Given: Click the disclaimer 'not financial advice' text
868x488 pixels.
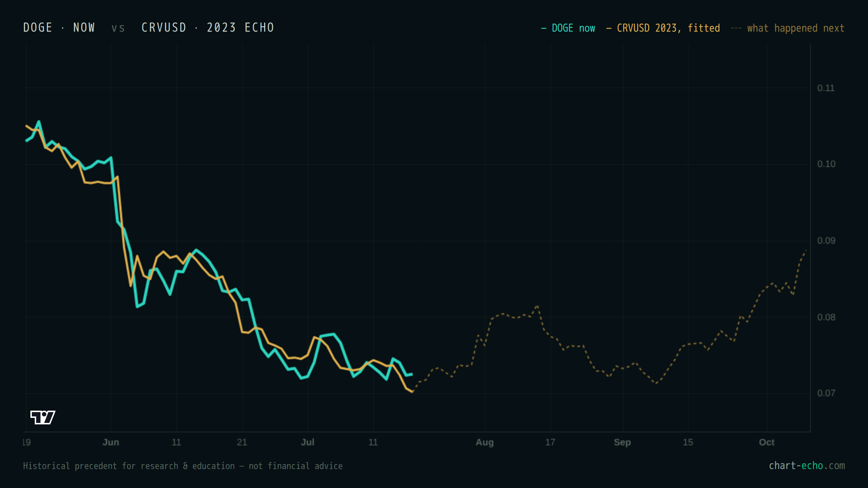Looking at the screenshot, I should coord(295,466).
